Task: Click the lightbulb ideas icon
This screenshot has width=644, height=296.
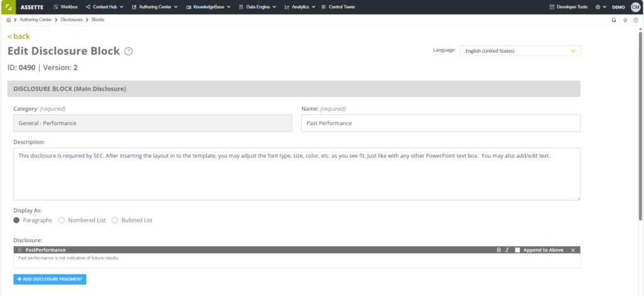Action: (625, 20)
